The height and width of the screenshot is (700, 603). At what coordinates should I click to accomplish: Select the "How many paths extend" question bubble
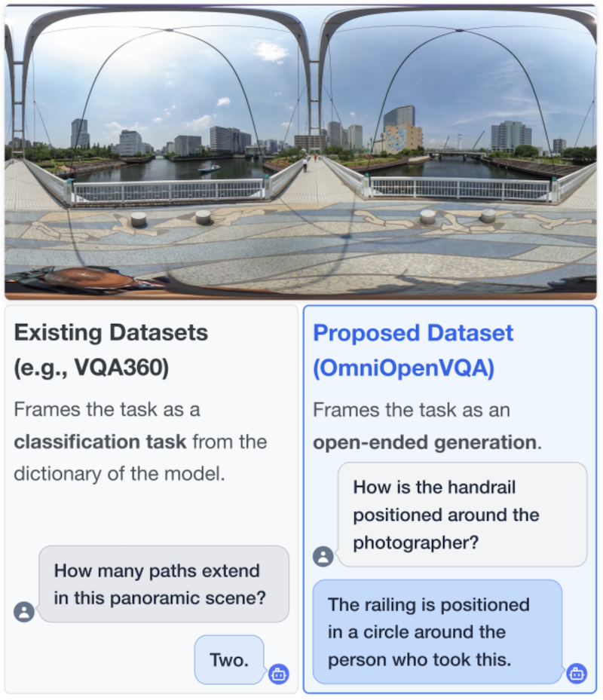click(x=164, y=585)
